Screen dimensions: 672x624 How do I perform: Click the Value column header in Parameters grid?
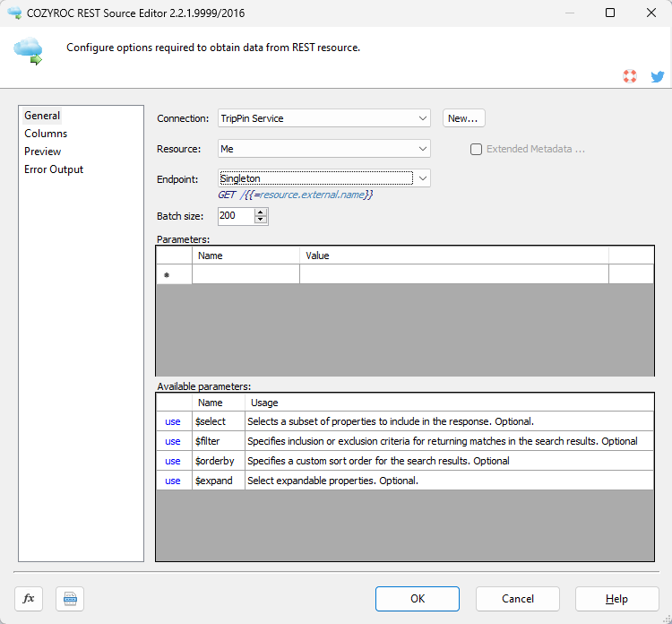[454, 256]
